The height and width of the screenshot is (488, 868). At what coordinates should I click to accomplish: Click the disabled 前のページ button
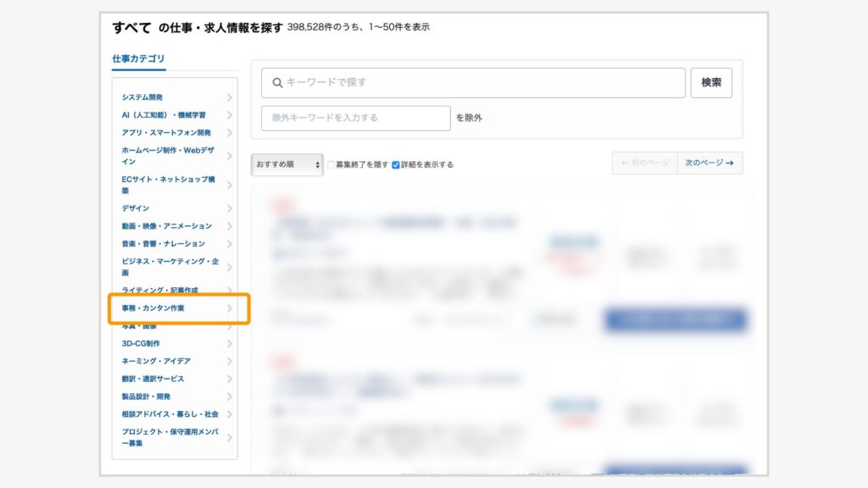tap(644, 163)
